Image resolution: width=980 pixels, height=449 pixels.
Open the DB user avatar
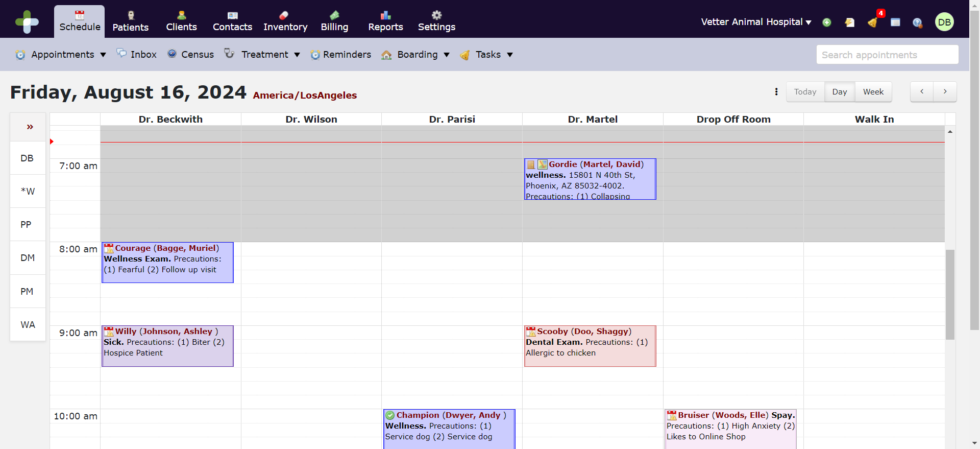944,22
